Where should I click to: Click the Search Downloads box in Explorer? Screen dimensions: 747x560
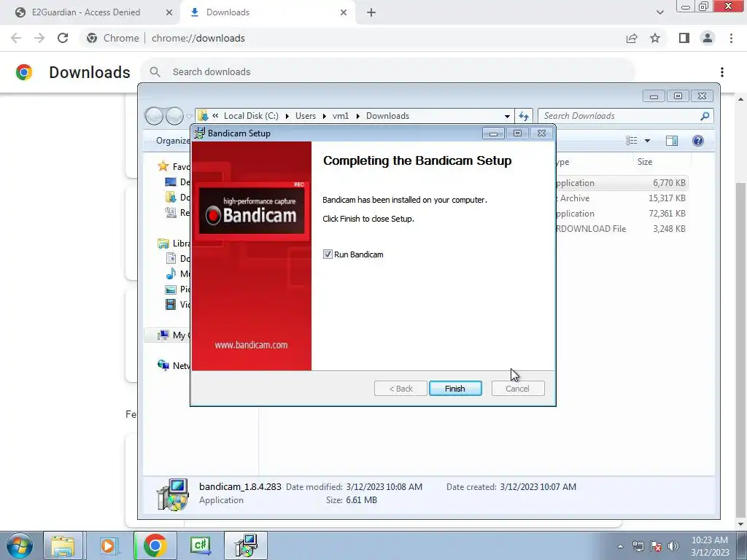point(625,116)
